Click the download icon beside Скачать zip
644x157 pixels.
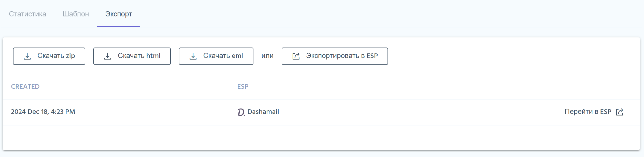pos(27,56)
